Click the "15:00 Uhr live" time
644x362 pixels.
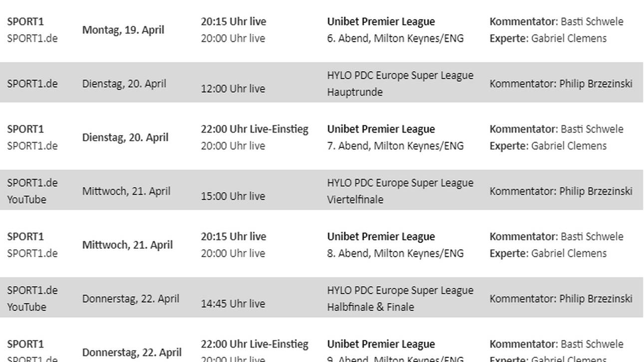(x=233, y=196)
